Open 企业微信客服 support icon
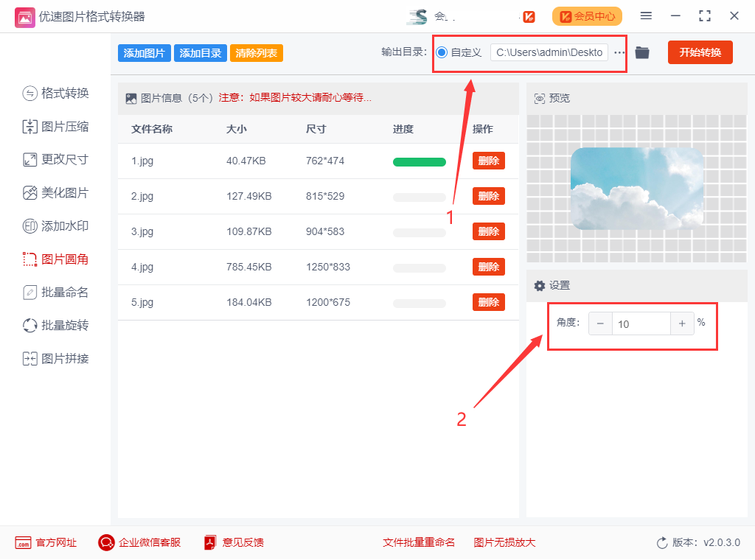The image size is (755, 560). tap(106, 542)
